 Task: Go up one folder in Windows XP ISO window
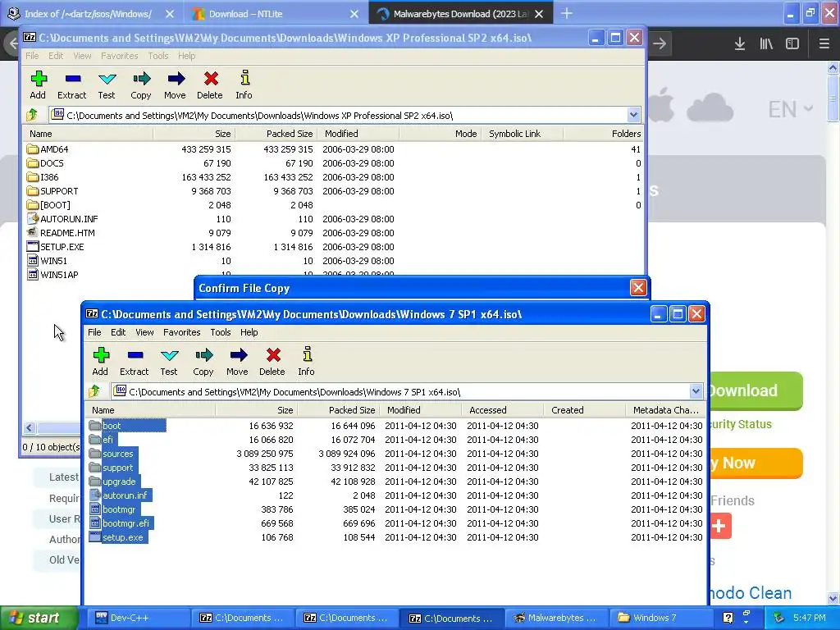point(33,115)
